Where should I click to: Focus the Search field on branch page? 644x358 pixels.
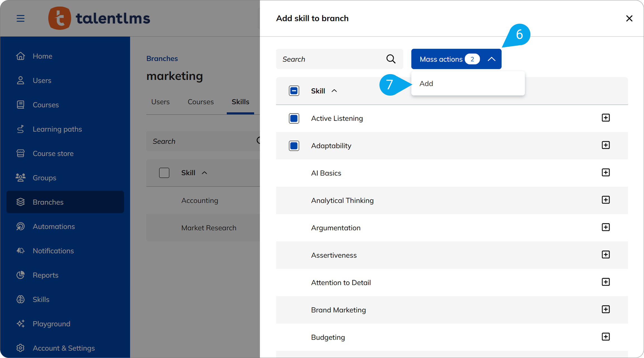coord(203,141)
